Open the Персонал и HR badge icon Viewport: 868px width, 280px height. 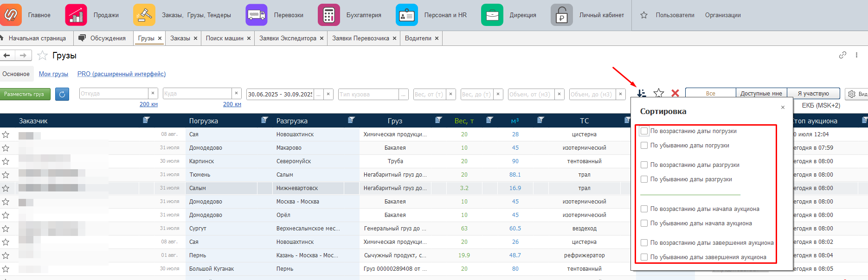pos(407,15)
